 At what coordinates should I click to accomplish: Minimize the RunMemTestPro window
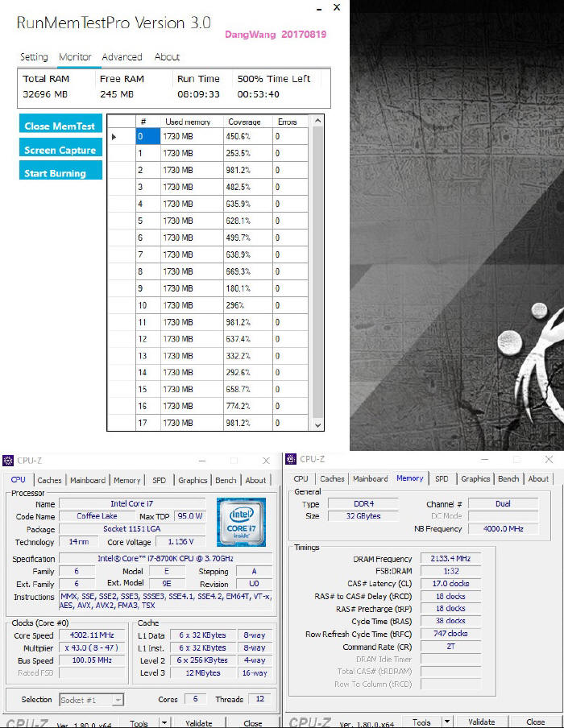click(319, 8)
